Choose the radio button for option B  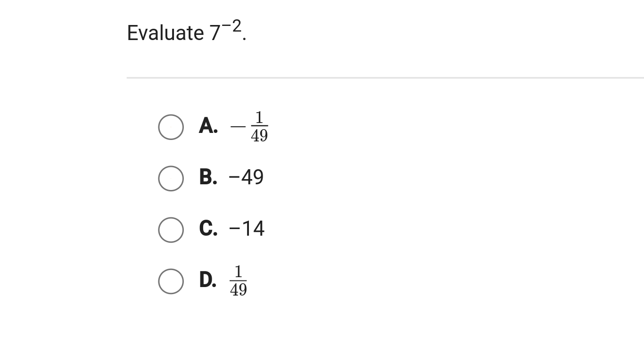click(x=171, y=178)
